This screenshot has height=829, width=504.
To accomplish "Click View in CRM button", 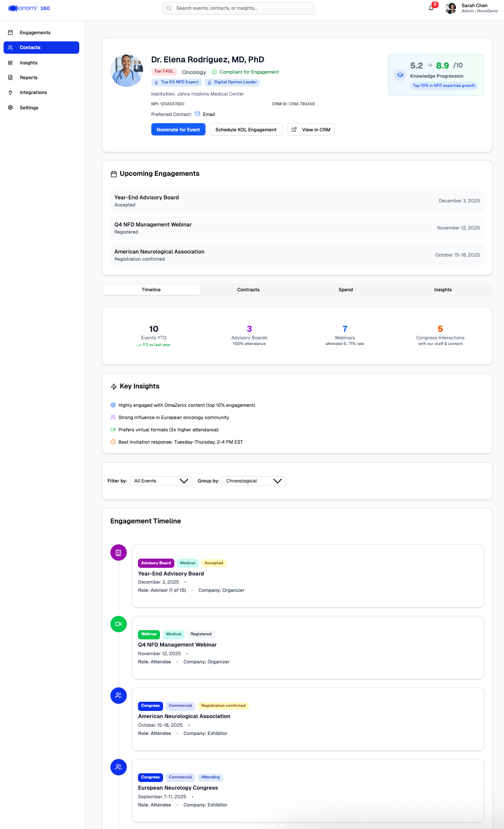I will pyautogui.click(x=311, y=130).
